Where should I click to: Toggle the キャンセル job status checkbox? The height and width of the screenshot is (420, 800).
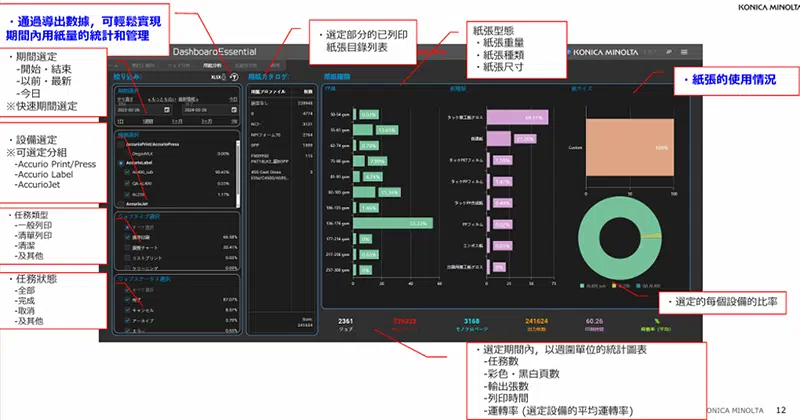pos(127,310)
